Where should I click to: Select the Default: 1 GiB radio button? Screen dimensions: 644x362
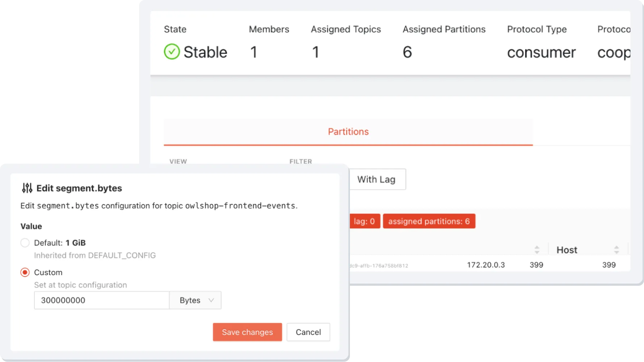pos(25,243)
